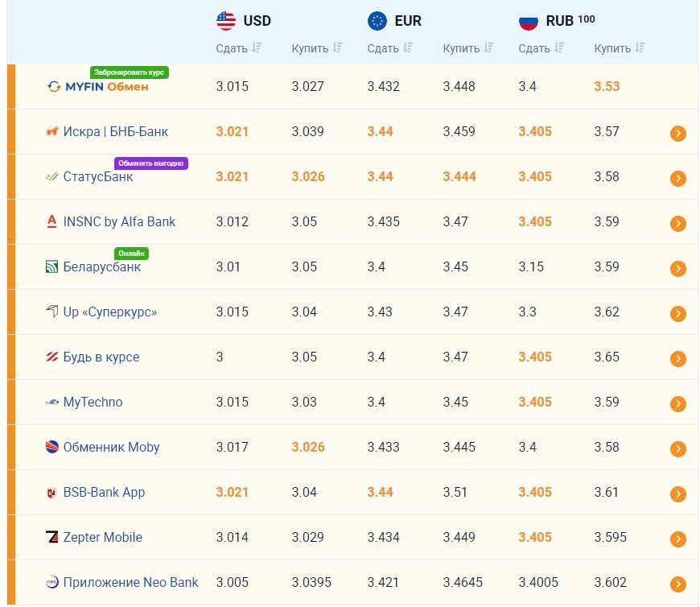Select Беларусбанк RUB sell rate 3.15
Viewport: 700px width, 607px height.
tap(531, 266)
